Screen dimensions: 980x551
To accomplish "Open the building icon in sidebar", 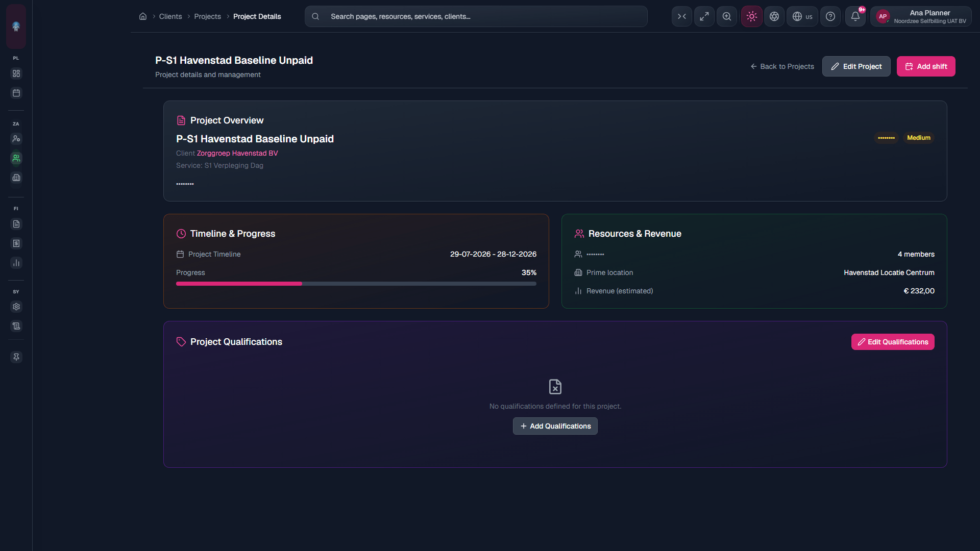I will (x=16, y=178).
